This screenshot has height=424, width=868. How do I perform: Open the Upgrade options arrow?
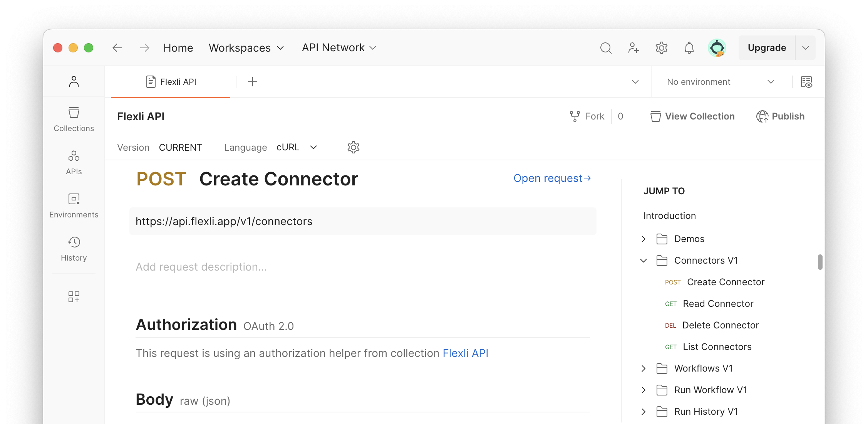pos(806,48)
